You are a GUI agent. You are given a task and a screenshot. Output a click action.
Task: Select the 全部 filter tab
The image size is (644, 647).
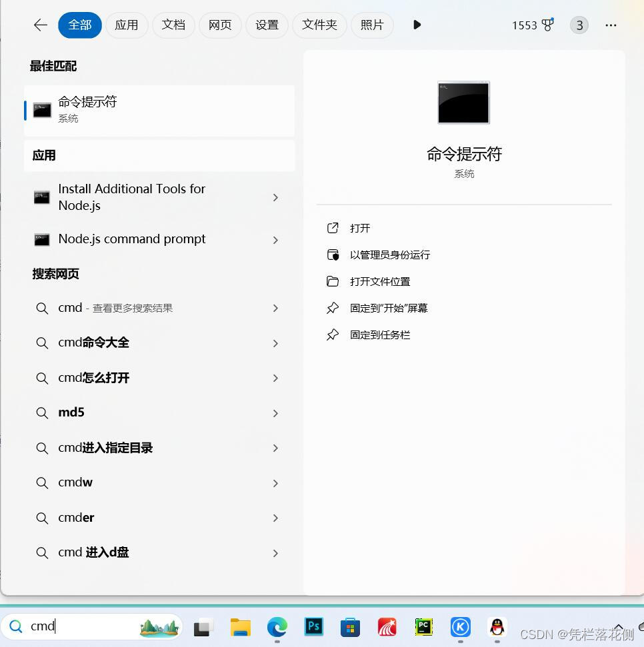tap(80, 25)
